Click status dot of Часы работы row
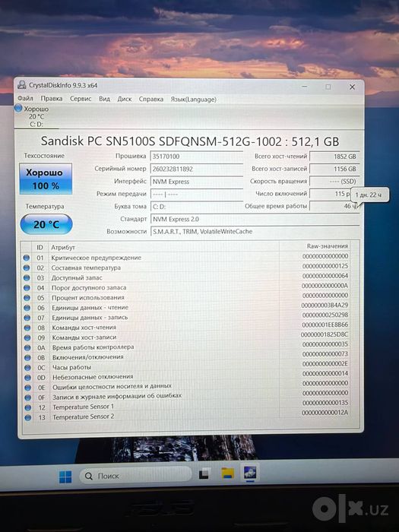This screenshot has width=399, height=532. pos(27,367)
